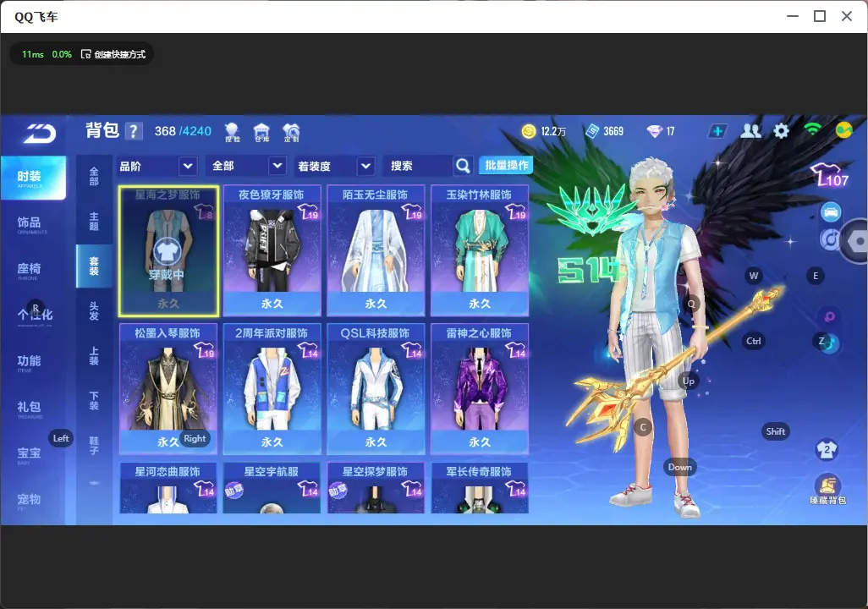Click the 创建快捷方式 shortcut icon
The width and height of the screenshot is (868, 609).
pyautogui.click(x=85, y=54)
